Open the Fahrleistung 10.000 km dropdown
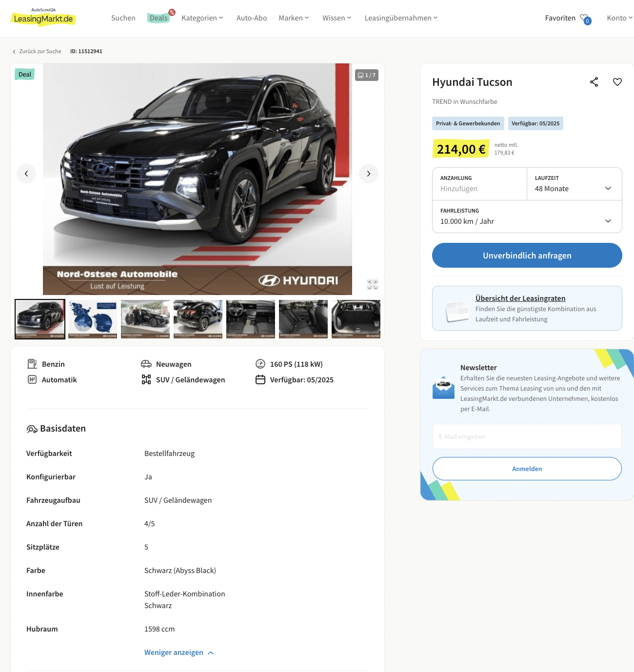 [527, 217]
